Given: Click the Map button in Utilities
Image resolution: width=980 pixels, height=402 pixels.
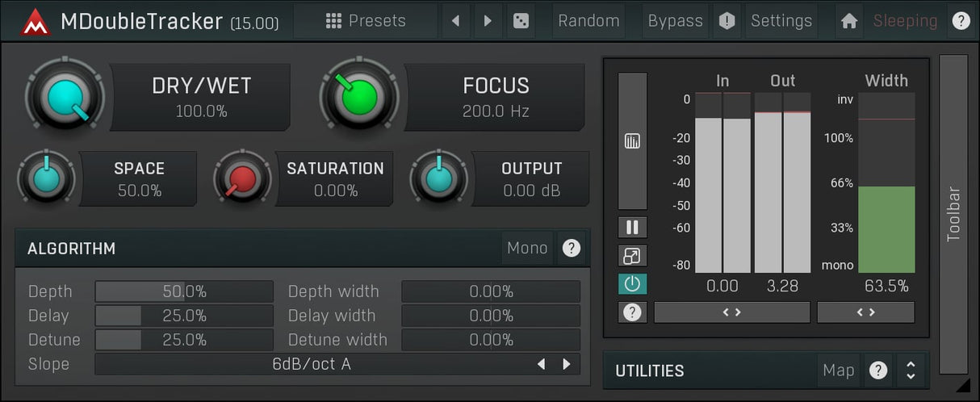Looking at the screenshot, I should (838, 371).
